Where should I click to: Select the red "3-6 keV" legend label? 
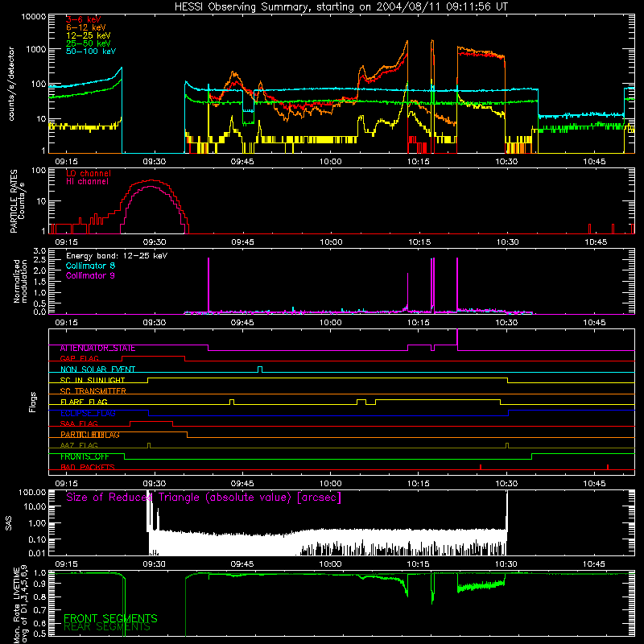tap(83, 19)
